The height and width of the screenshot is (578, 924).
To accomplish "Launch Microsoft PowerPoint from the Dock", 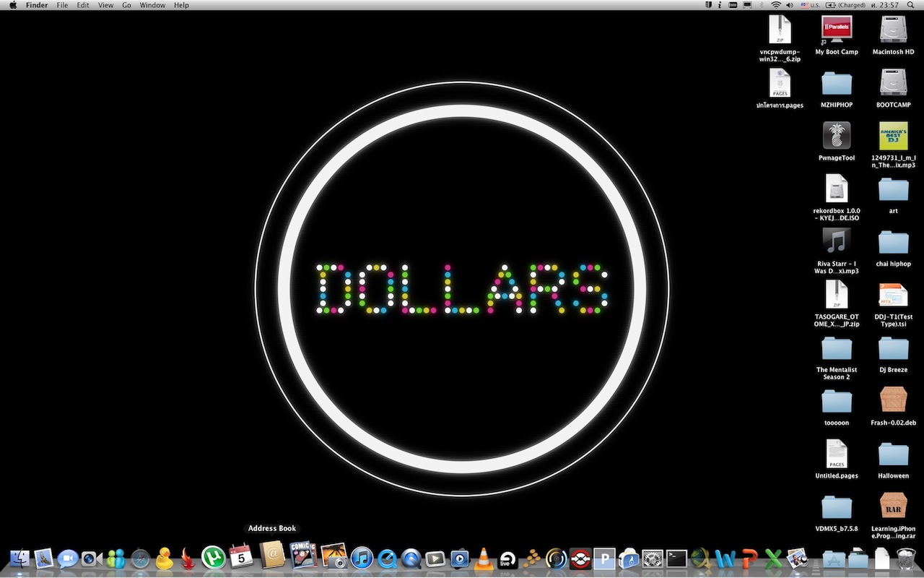I will coord(749,558).
